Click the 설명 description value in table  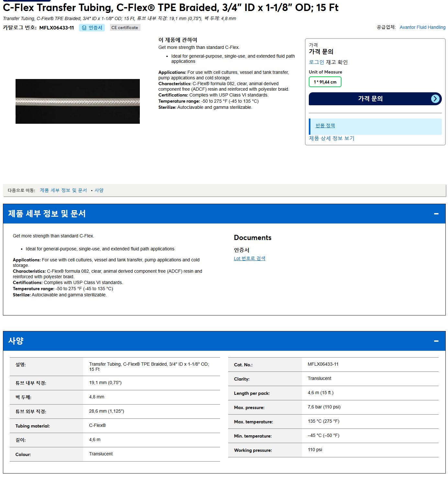(149, 367)
